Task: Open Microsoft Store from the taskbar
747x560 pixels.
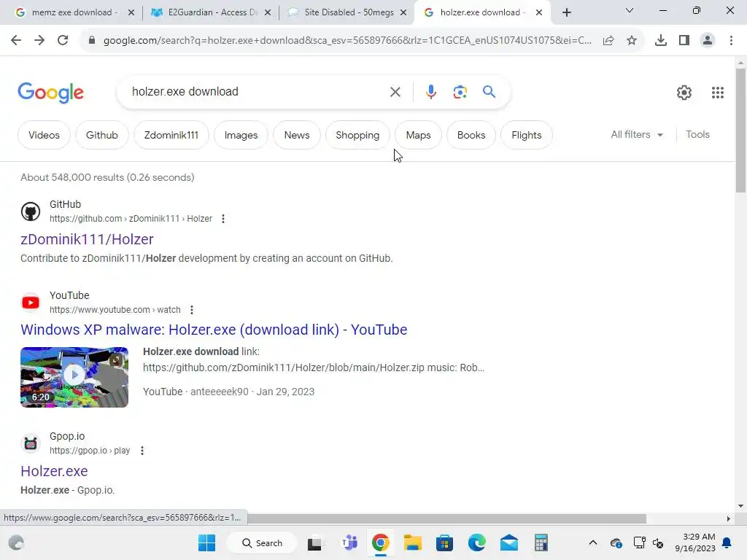Action: coord(444,542)
